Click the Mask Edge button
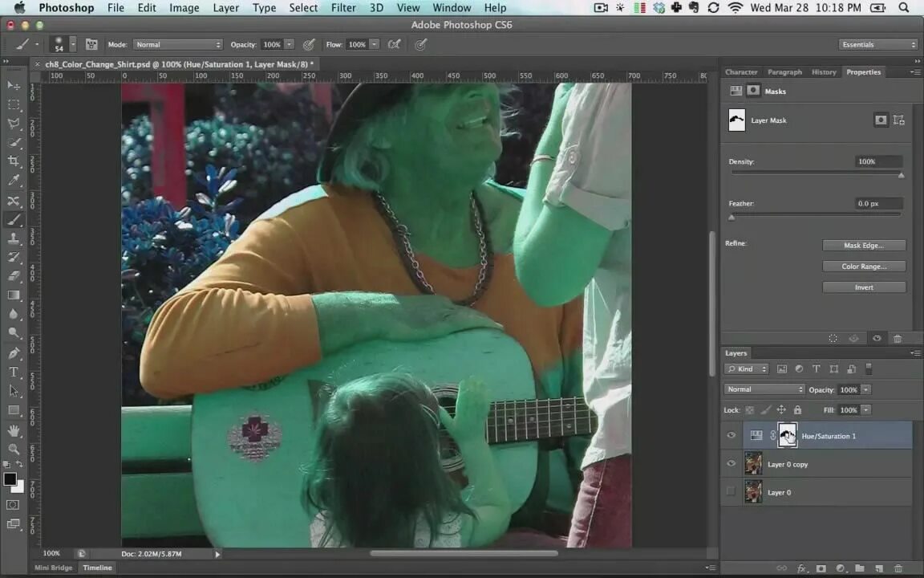The image size is (924, 578). click(864, 246)
